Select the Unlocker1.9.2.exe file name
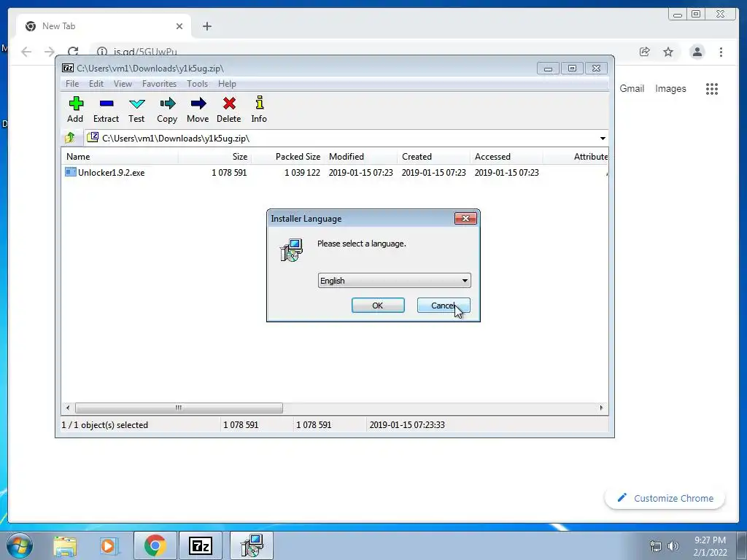 112,172
